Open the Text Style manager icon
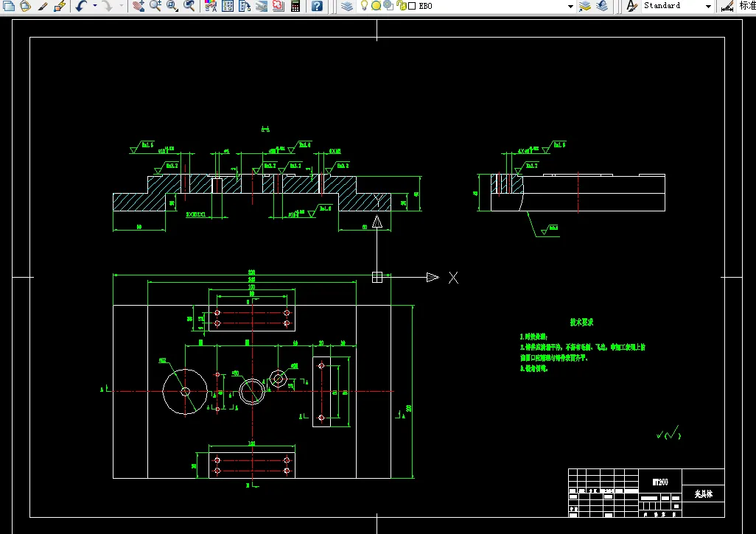Image resolution: width=756 pixels, height=534 pixels. click(631, 6)
